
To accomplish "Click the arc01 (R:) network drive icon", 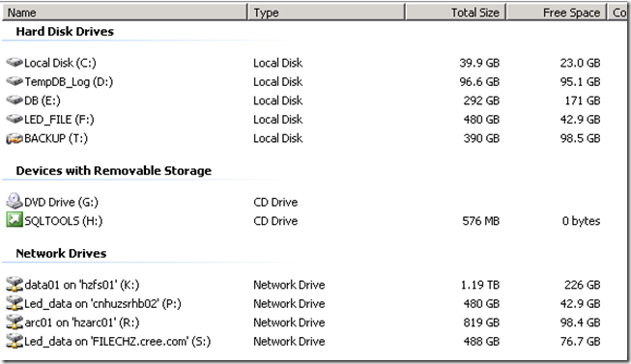I will click(x=14, y=322).
